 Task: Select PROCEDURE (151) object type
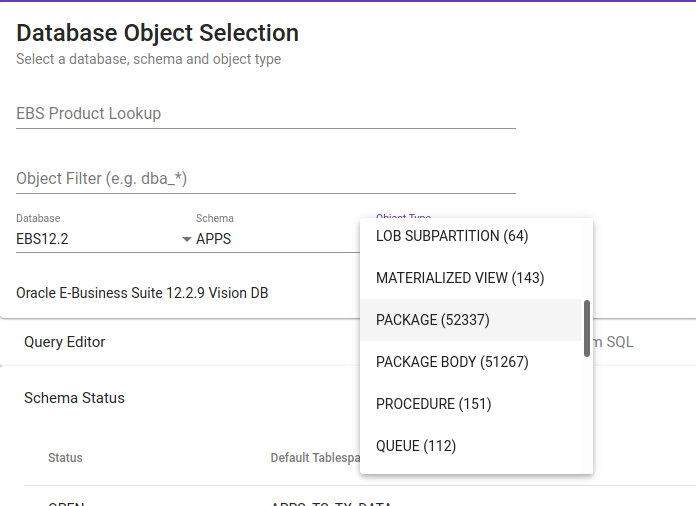[471, 404]
